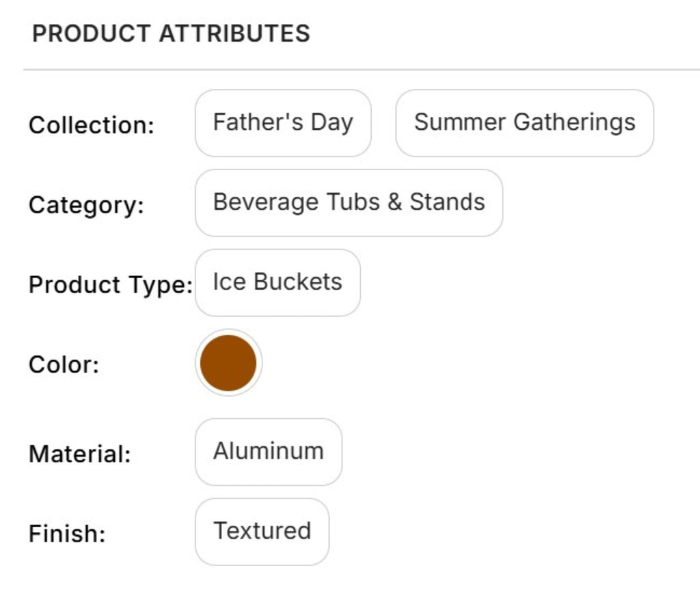Screen dimensions: 700x605
Task: View all Ice Buckets products
Action: pos(278,282)
